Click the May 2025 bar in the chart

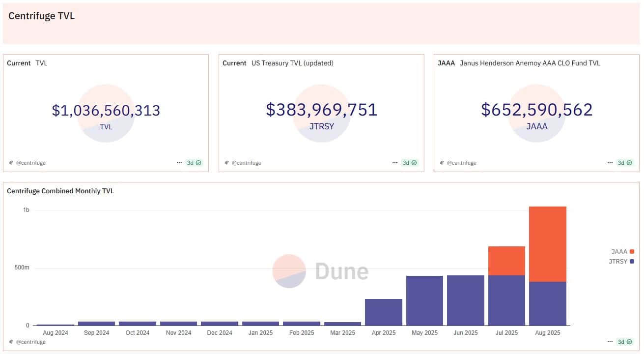tap(424, 300)
